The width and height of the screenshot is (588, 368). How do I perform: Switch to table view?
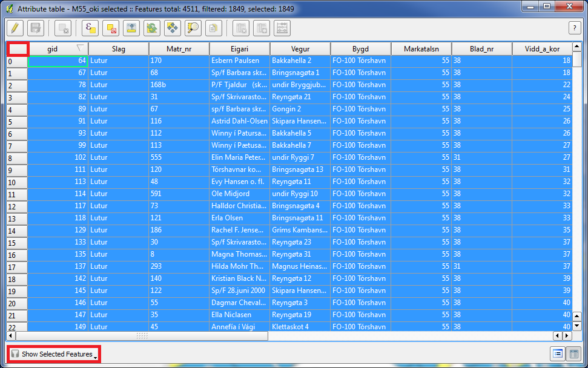pos(573,353)
